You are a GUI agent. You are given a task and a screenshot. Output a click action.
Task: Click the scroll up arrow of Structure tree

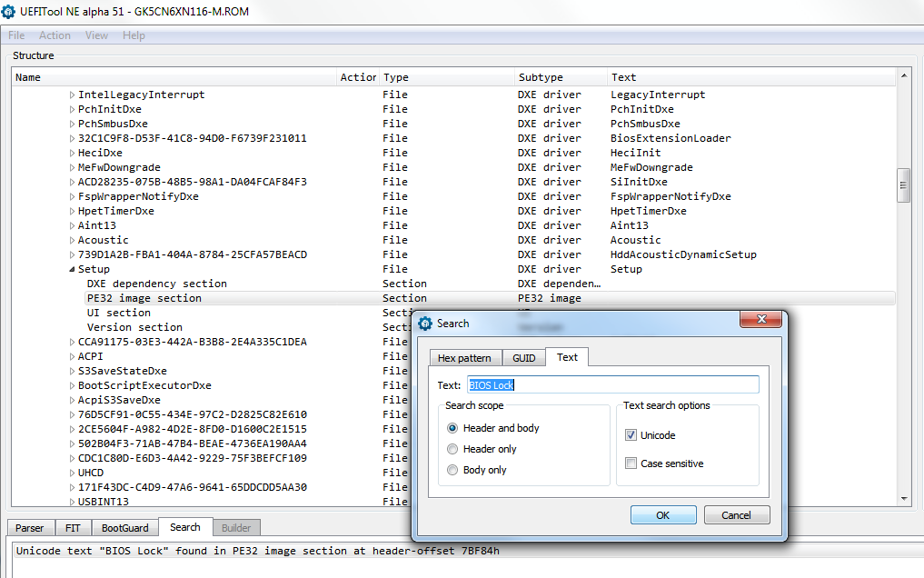pos(903,76)
